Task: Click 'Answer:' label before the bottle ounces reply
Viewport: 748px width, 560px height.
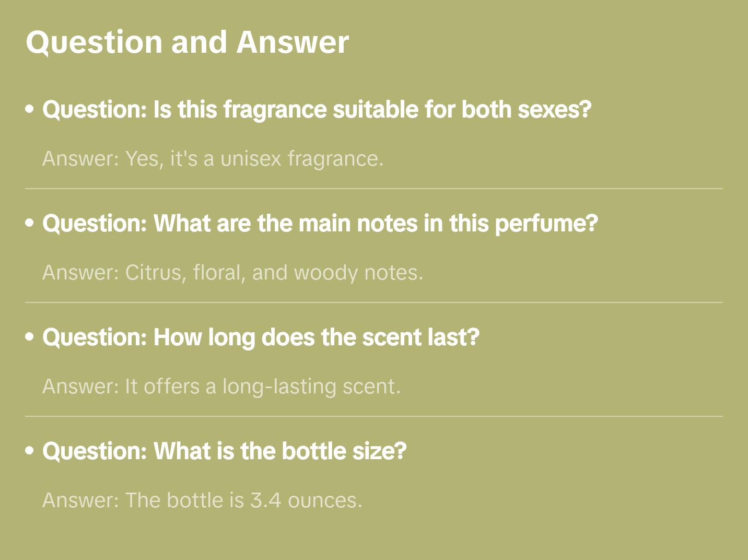Action: pyautogui.click(x=81, y=500)
